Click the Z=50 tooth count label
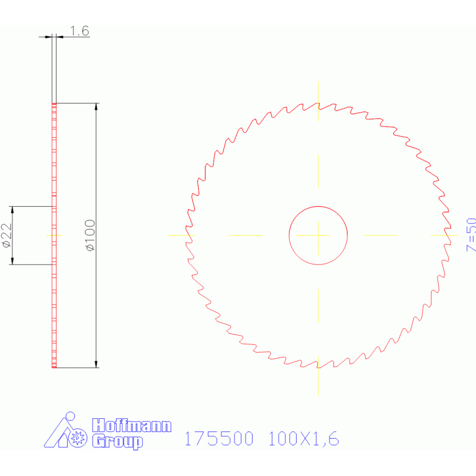This screenshot has width=476, height=476. click(471, 235)
